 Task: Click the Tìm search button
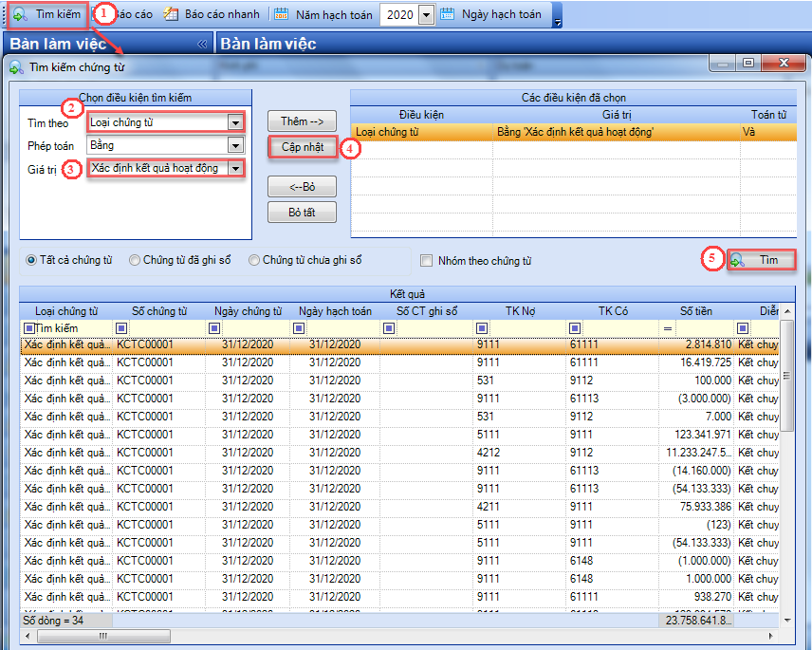click(761, 260)
